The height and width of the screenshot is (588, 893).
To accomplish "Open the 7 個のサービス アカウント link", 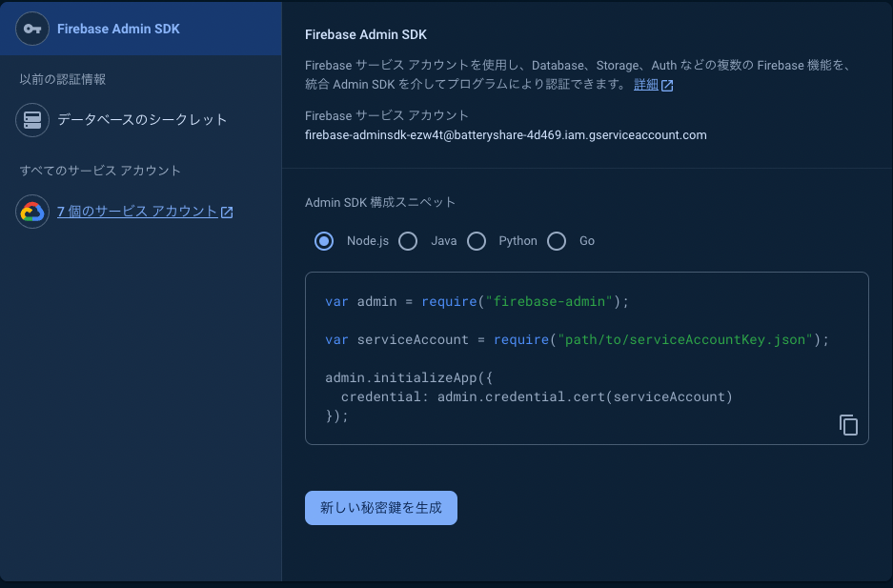I will click(137, 212).
